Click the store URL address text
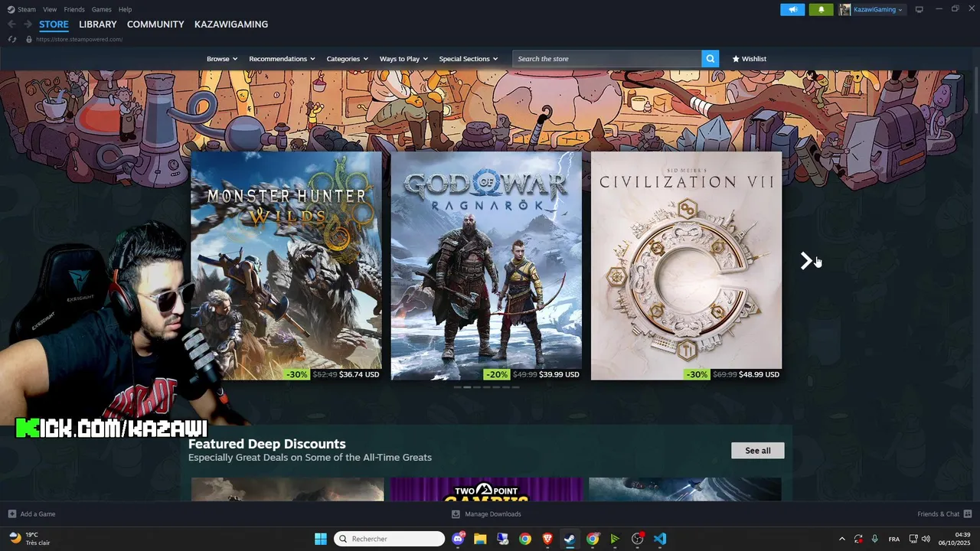This screenshot has height=551, width=980. [x=80, y=39]
